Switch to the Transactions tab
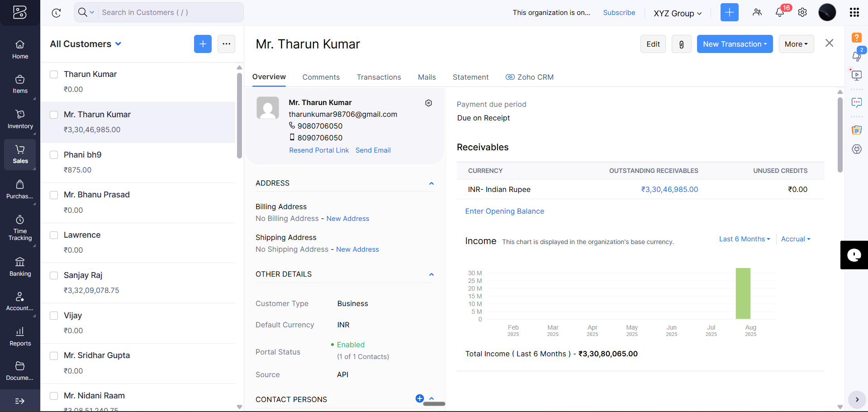Image resolution: width=868 pixels, height=412 pixels. pos(379,77)
